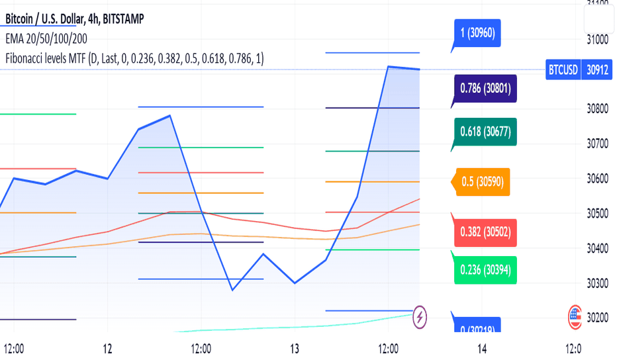Viewport: 617px width, 364px height.
Task: Select the green 0.618 (30677) label
Action: [x=485, y=132]
